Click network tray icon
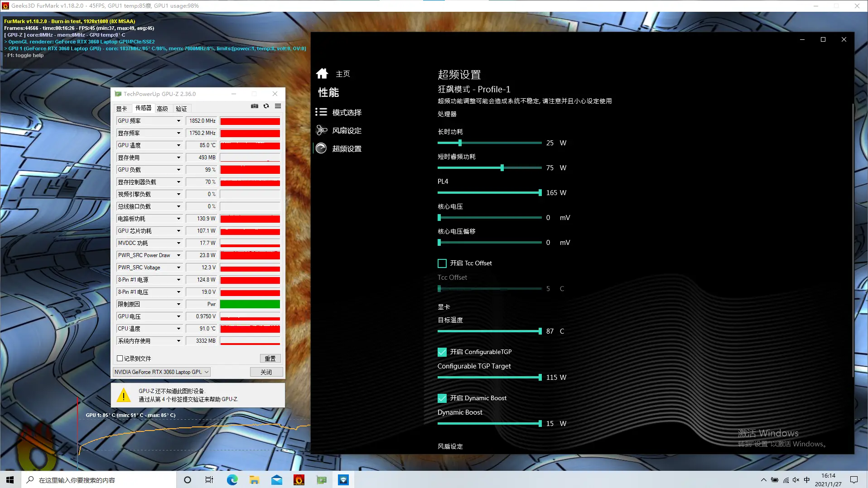868x488 pixels. click(x=786, y=480)
